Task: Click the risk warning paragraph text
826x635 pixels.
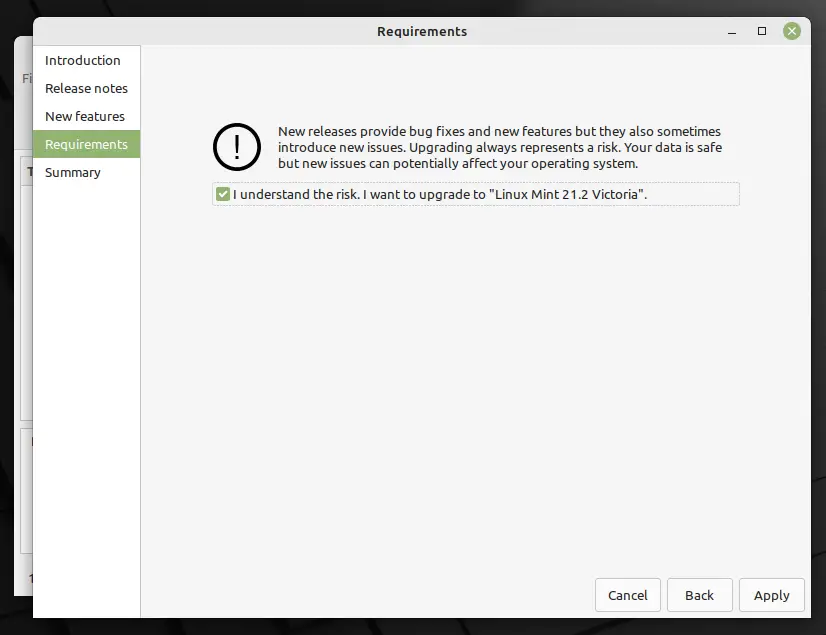Action: [500, 147]
